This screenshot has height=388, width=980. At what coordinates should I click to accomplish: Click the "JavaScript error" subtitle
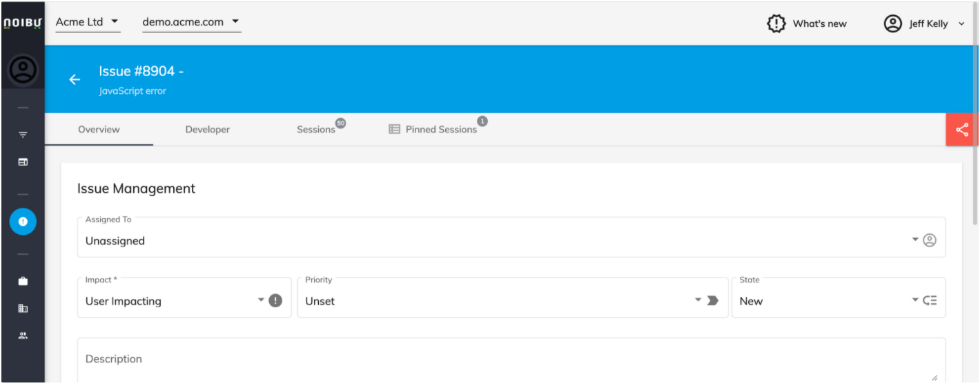[133, 90]
